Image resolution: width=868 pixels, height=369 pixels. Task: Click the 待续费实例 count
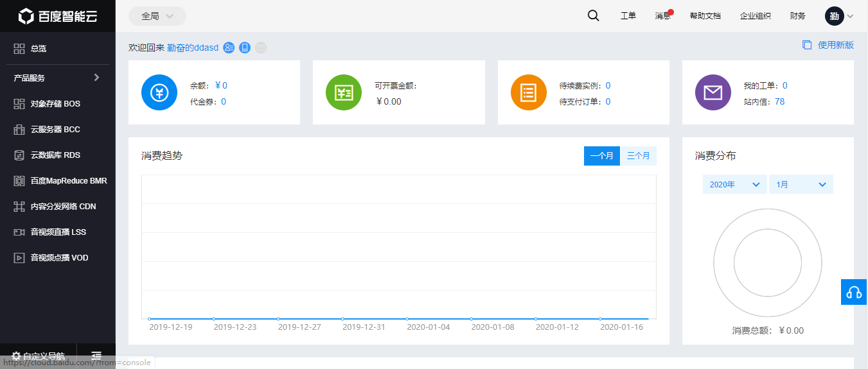tap(608, 85)
